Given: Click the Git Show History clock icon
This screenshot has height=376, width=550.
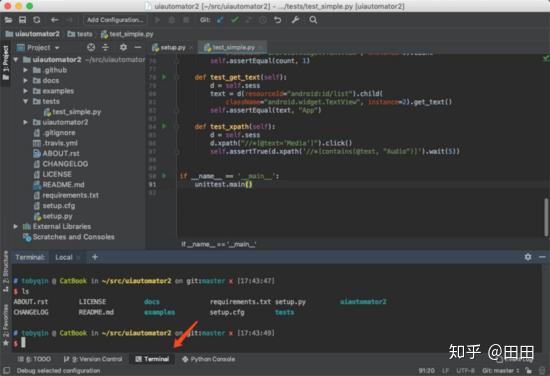Looking at the screenshot, I should click(x=263, y=20).
